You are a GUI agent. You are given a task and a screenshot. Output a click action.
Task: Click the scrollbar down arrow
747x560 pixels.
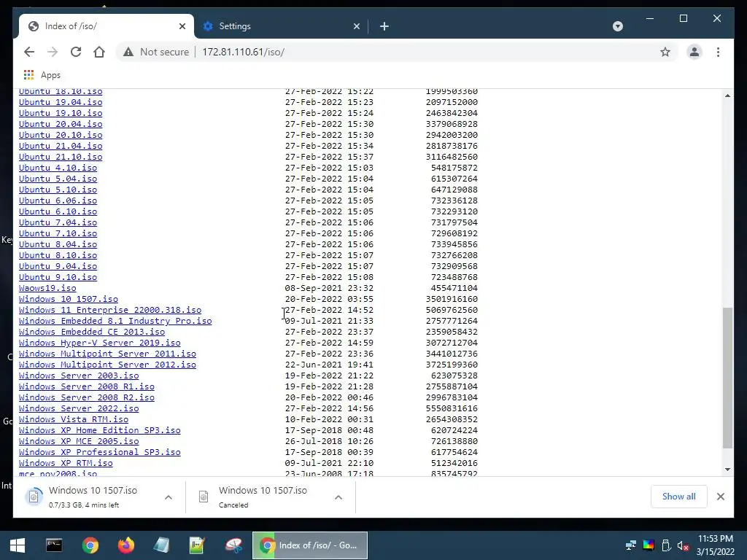pyautogui.click(x=727, y=470)
